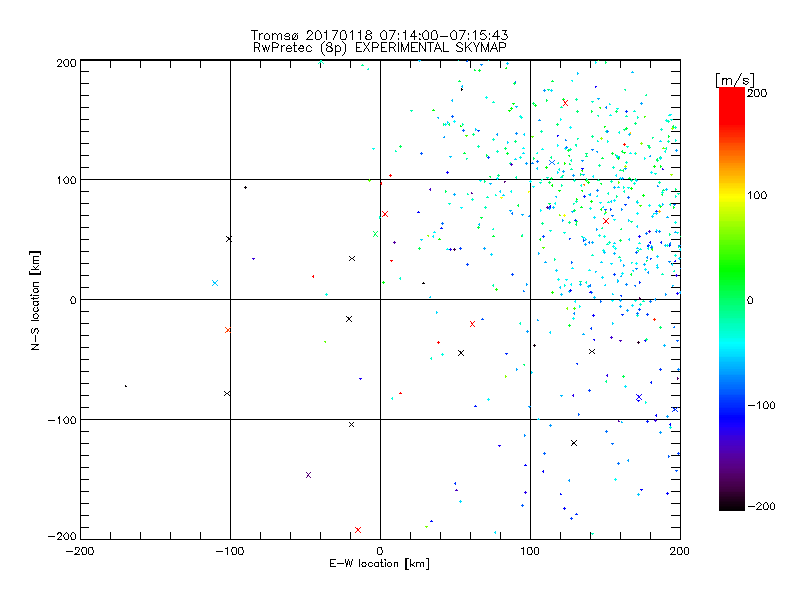
Task: Click the colorbar tick label '-100'
Action: 761,405
